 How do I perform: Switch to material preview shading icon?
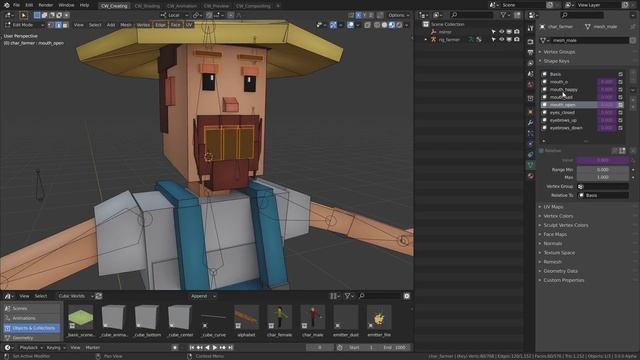392,25
